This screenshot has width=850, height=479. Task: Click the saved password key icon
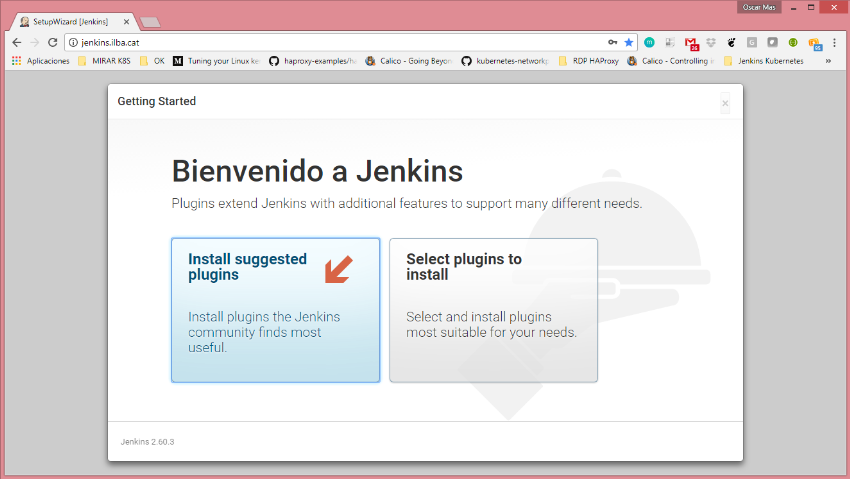(x=613, y=42)
